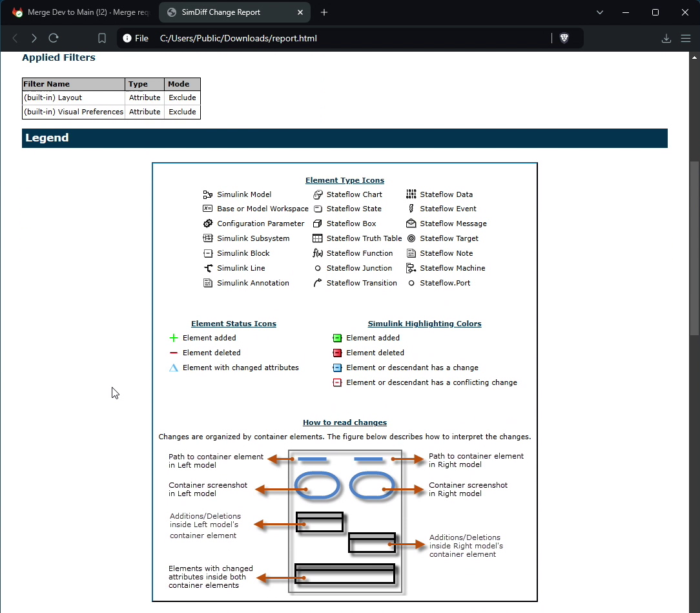The image size is (700, 613).
Task: Click the Element Status Icons heading
Action: coord(234,324)
